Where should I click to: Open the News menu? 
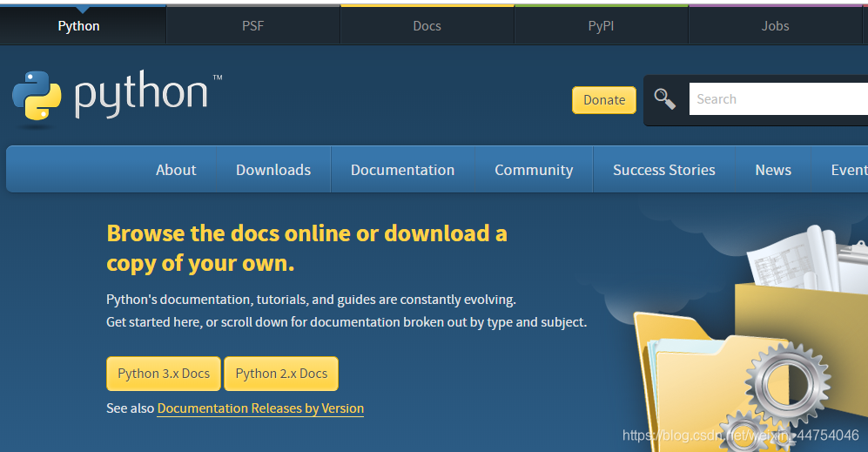[x=773, y=170]
